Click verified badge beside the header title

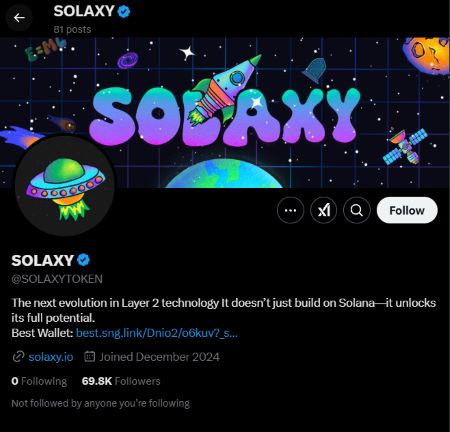point(124,12)
